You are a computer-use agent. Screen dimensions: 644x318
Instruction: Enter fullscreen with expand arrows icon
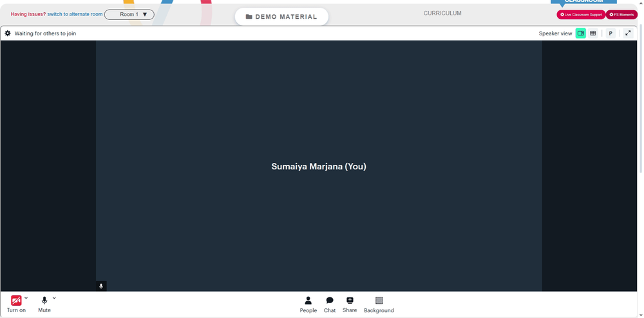click(628, 33)
